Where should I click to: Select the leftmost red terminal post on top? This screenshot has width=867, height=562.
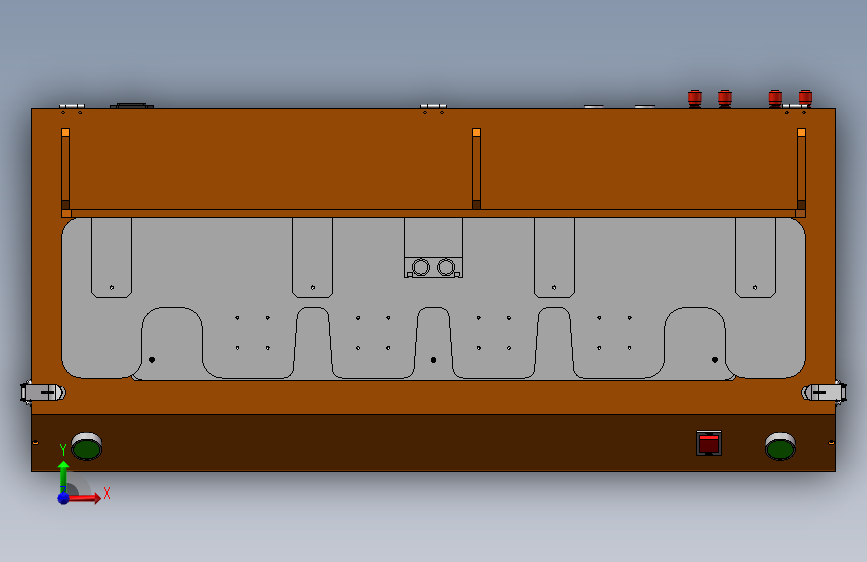pyautogui.click(x=694, y=98)
